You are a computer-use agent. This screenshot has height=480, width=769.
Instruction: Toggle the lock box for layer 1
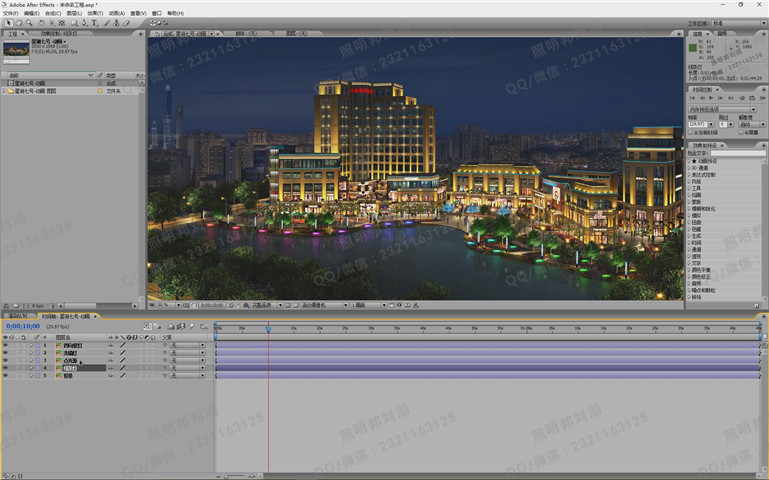pos(24,345)
